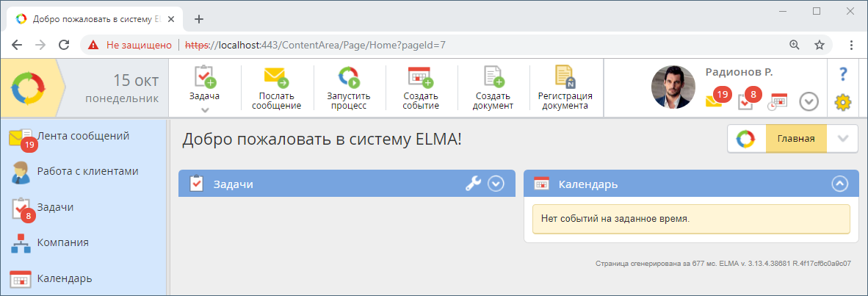This screenshot has width=868, height=296.
Task: Open the help question mark icon
Action: coord(843,74)
